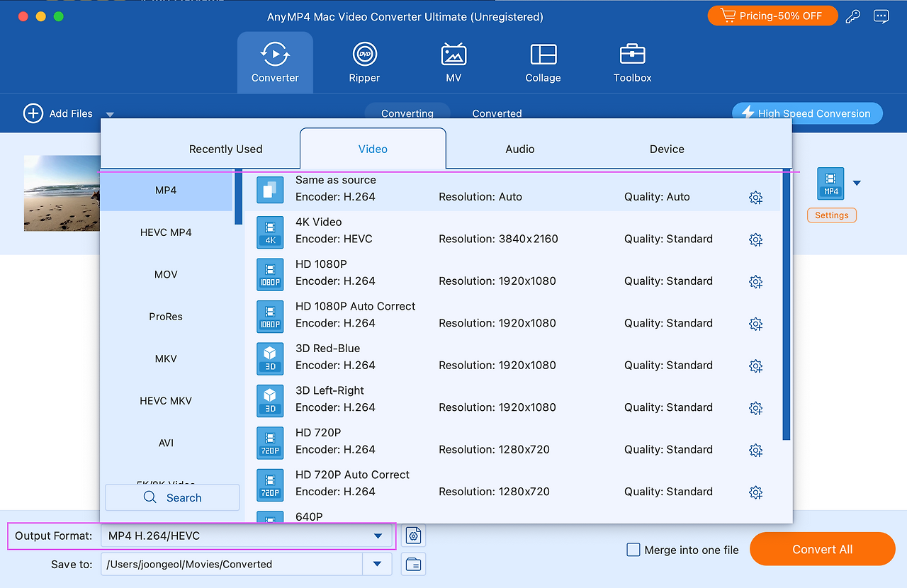Viewport: 907px width, 588px height.
Task: Open settings gear for HD 720P preset
Action: click(756, 451)
